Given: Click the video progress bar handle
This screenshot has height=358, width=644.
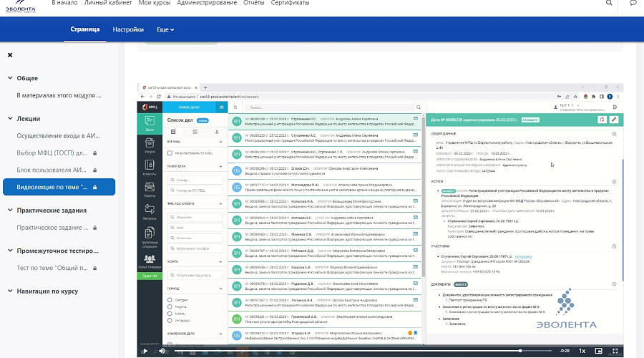Looking at the screenshot, I should [x=520, y=351].
